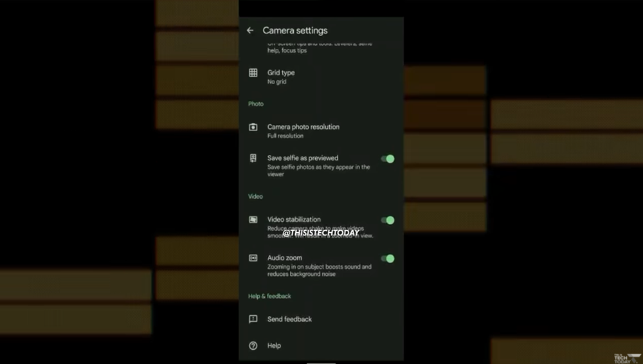Screen dimensions: 643x364
Task: Click the Video stabilization icon
Action: click(253, 220)
